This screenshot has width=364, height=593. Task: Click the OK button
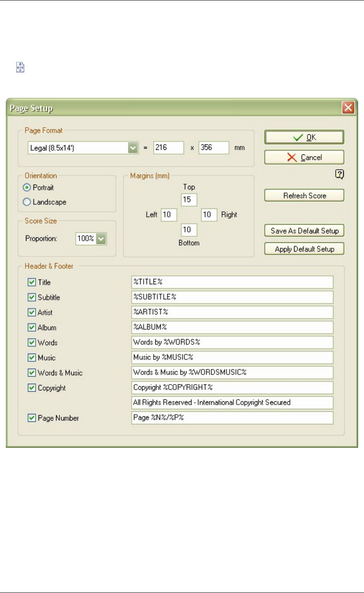click(304, 137)
